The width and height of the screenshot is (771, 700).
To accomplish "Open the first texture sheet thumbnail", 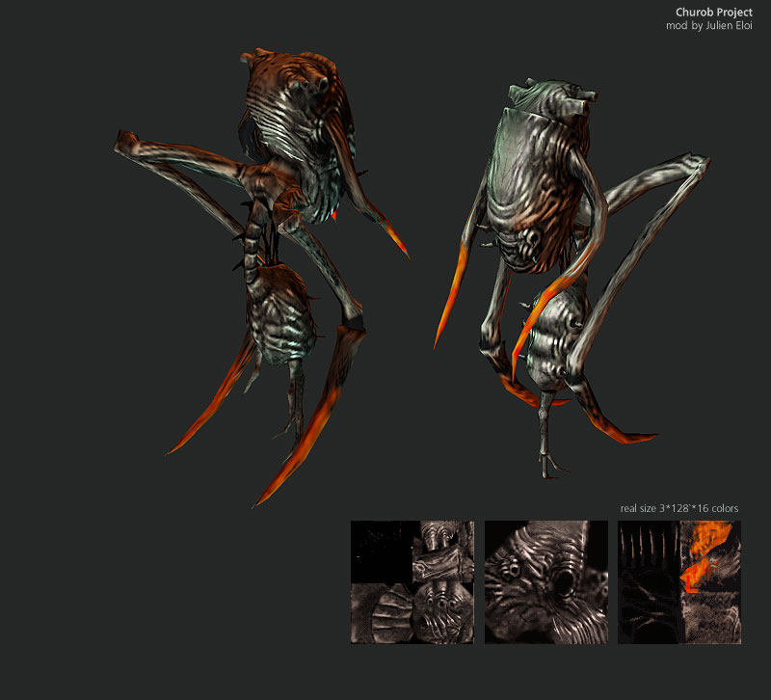I will pos(412,581).
